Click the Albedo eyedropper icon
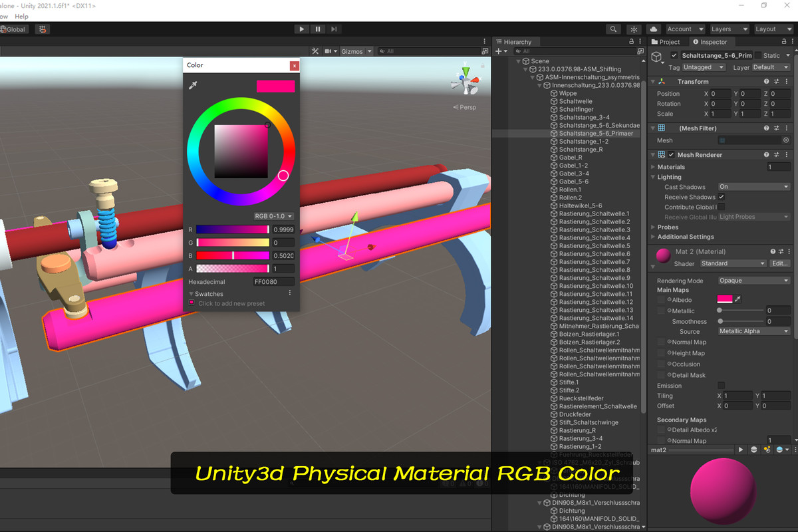 (x=737, y=300)
